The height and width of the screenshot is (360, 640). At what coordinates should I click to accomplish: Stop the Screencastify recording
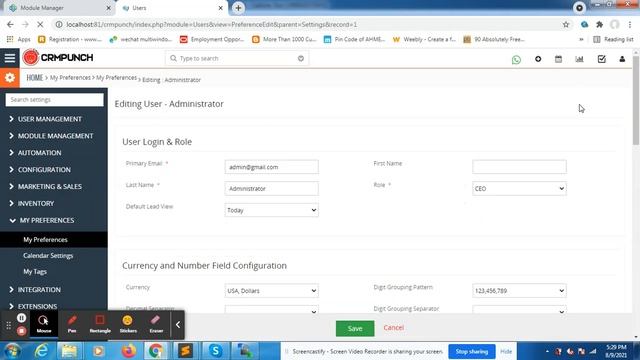pyautogui.click(x=22, y=331)
